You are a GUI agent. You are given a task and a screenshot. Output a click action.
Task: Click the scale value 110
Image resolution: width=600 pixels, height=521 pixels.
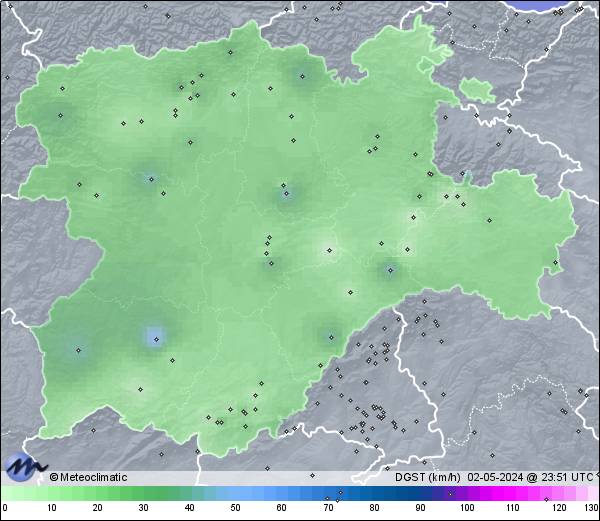pyautogui.click(x=513, y=508)
